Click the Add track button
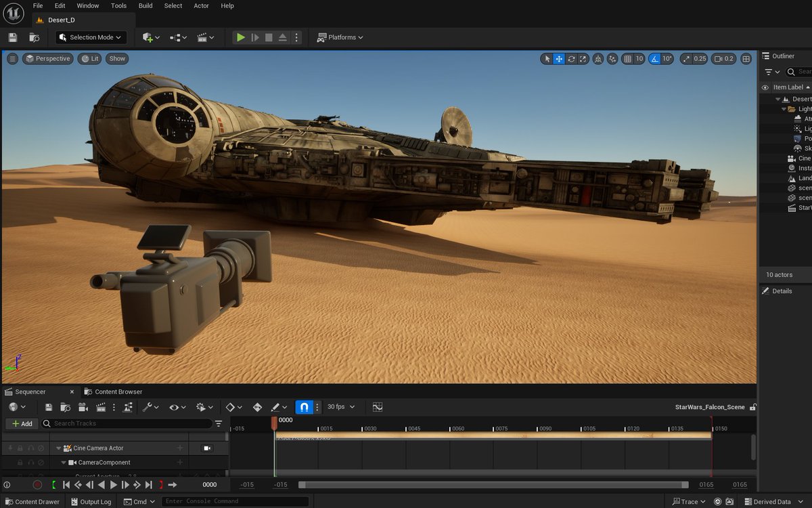The height and width of the screenshot is (508, 812). click(22, 423)
